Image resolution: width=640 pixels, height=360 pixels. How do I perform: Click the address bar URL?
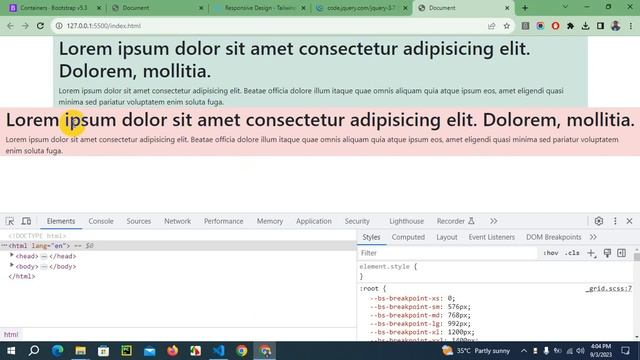tap(104, 26)
